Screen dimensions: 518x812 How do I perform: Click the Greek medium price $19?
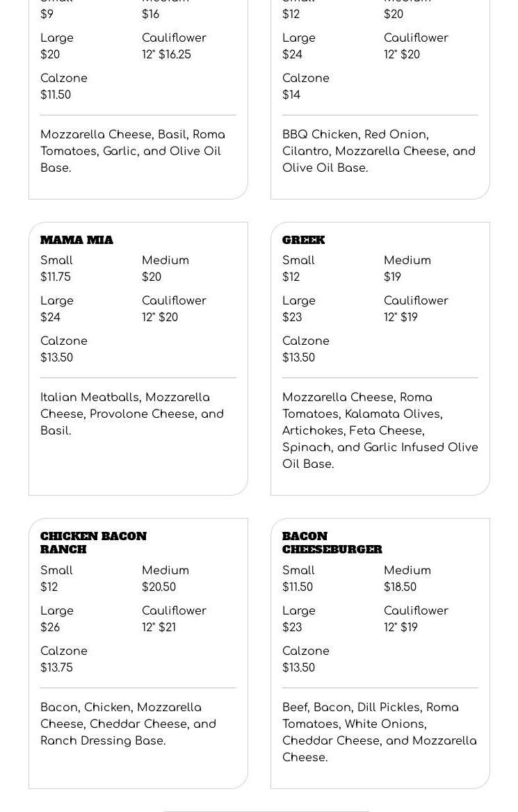(392, 277)
